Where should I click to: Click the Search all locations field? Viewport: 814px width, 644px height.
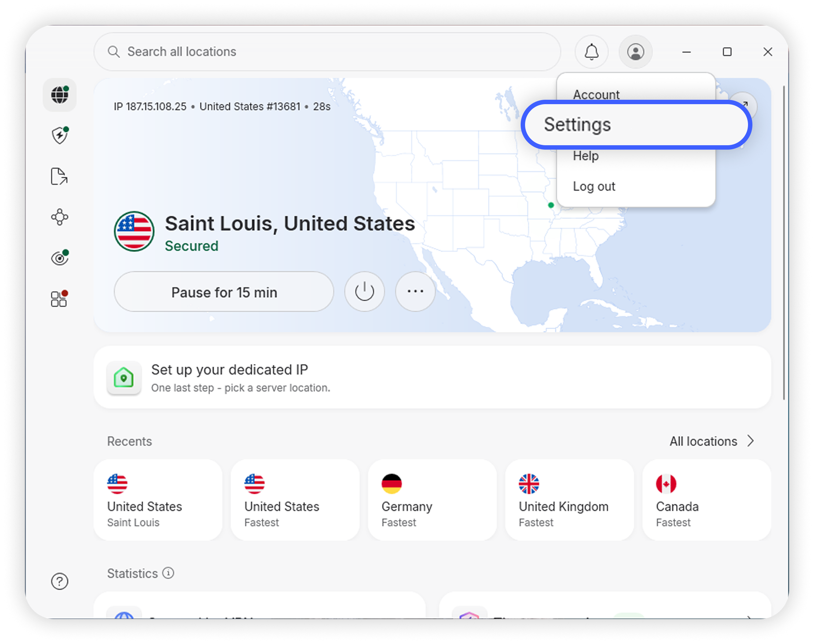(327, 52)
